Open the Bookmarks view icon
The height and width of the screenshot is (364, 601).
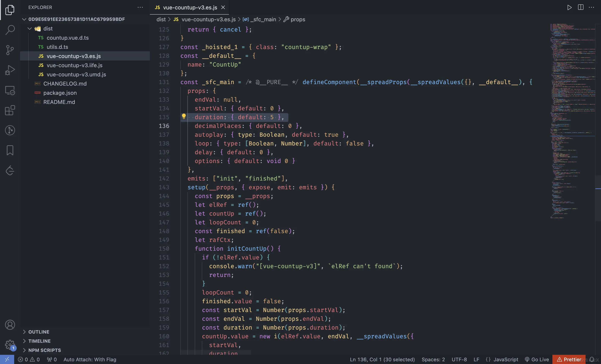[x=10, y=150]
